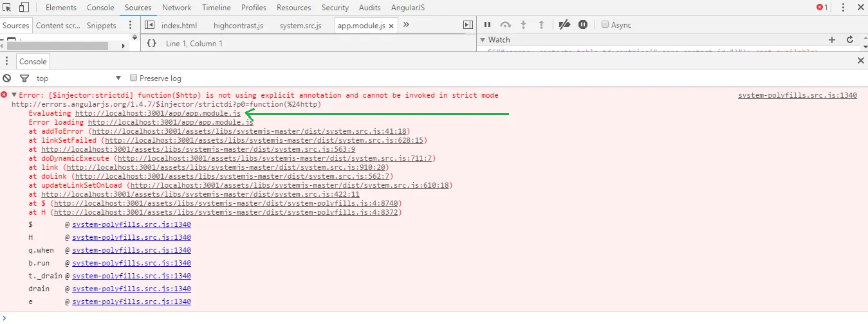
Task: Open the top execution context dropdown
Action: [78, 78]
